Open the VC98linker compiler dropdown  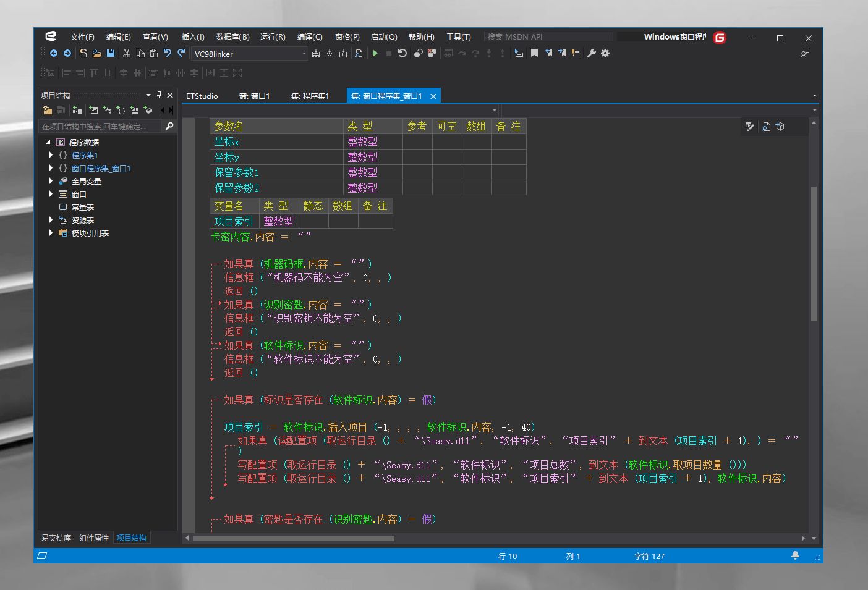pyautogui.click(x=304, y=54)
